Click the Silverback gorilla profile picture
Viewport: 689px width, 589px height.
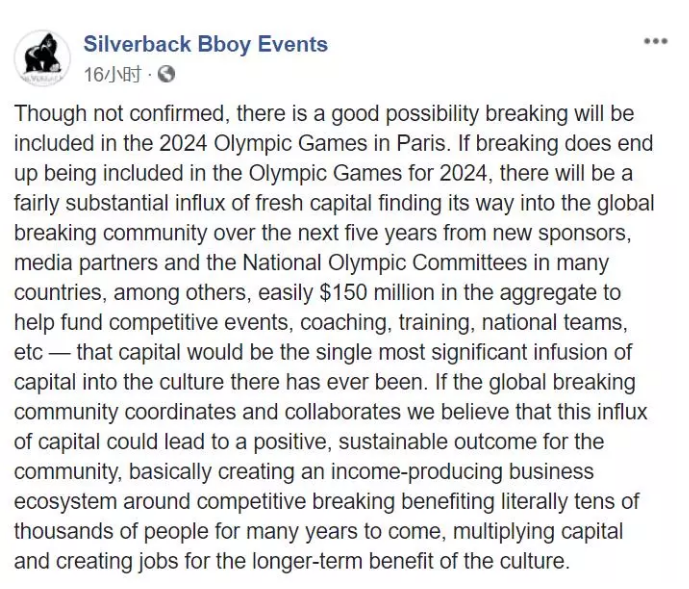(42, 58)
